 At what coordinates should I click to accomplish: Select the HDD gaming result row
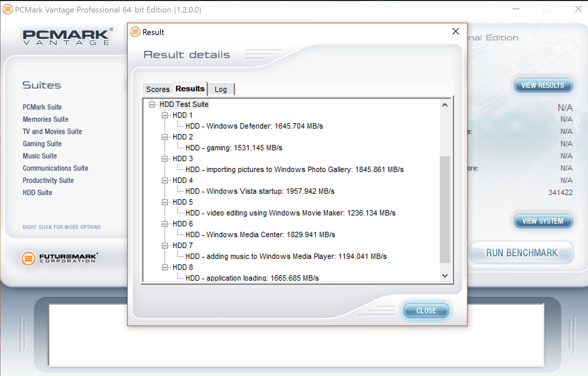234,148
